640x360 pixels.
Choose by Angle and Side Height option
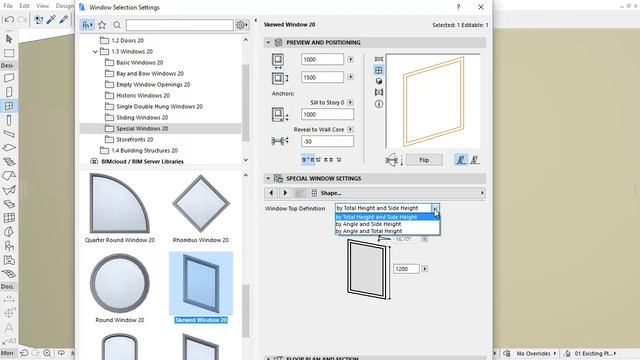(387, 224)
